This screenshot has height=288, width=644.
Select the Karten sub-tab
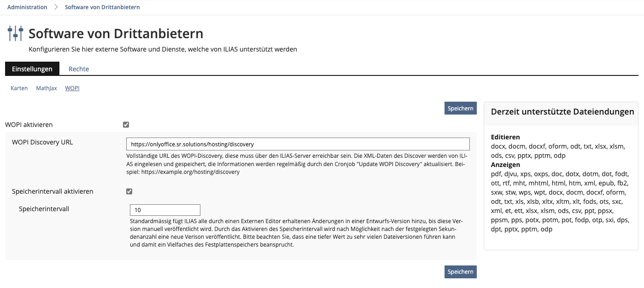point(19,88)
